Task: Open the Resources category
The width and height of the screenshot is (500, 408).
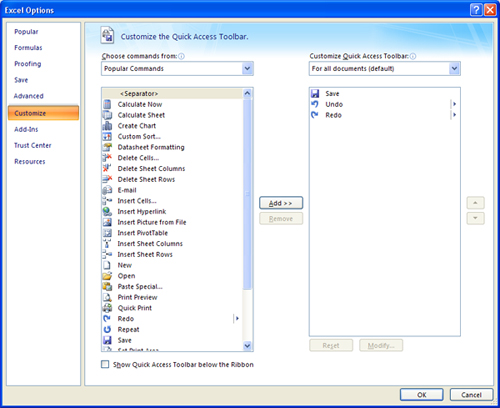Action: click(x=30, y=161)
